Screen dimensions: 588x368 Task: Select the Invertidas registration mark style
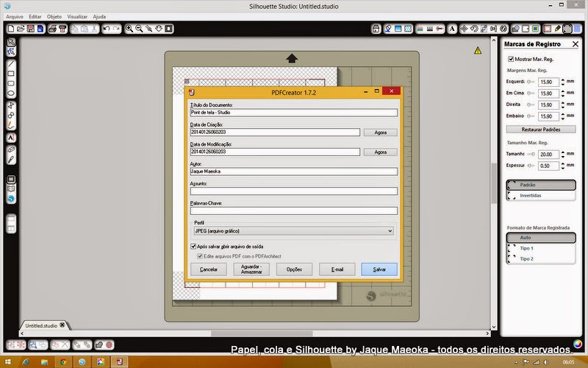click(x=541, y=195)
